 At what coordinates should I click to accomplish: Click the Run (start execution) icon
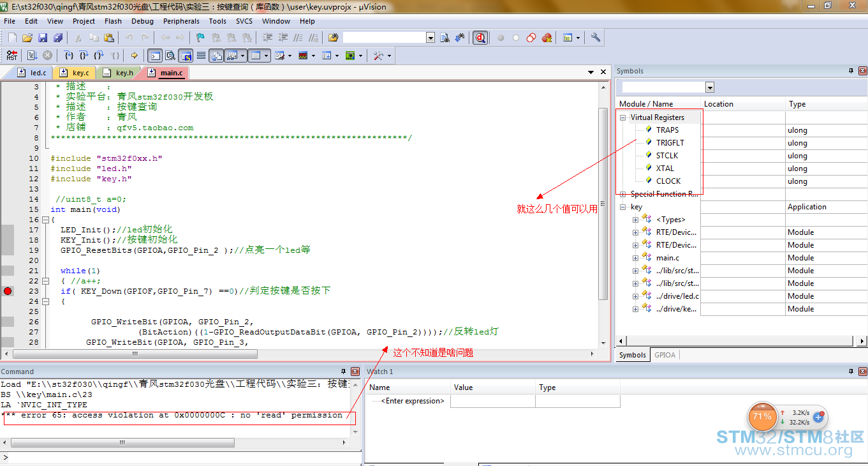point(32,56)
